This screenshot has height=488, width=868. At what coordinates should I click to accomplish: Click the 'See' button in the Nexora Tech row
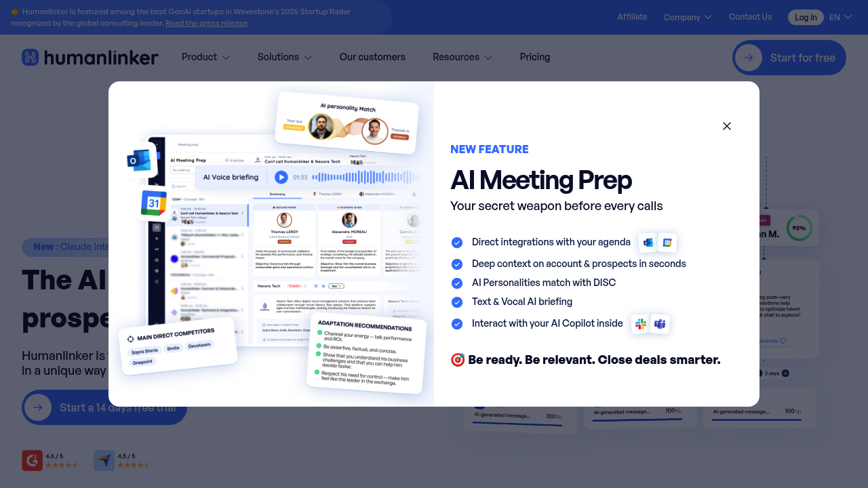tap(336, 286)
